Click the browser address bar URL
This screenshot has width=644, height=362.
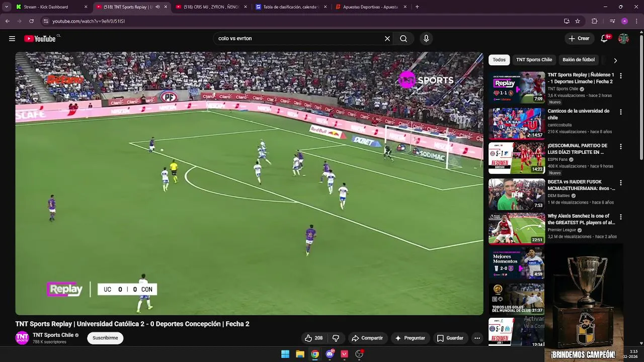pos(89,21)
